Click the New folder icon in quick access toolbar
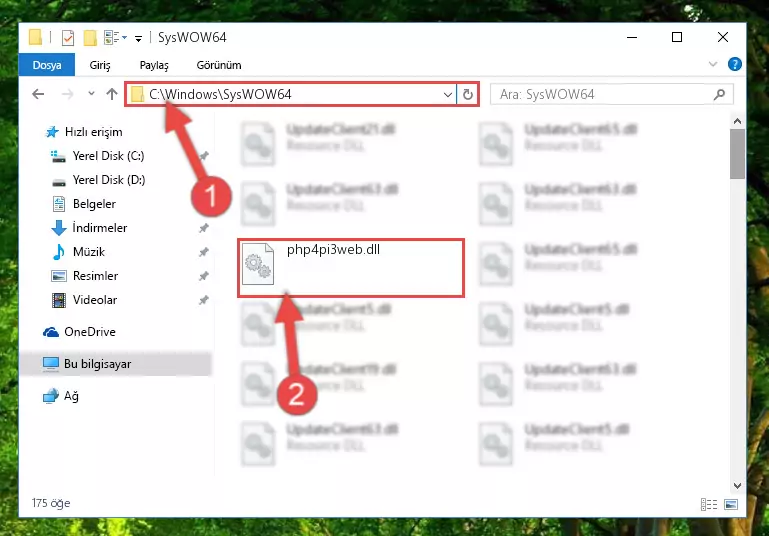Viewport: 769px width, 536px height. click(x=90, y=38)
